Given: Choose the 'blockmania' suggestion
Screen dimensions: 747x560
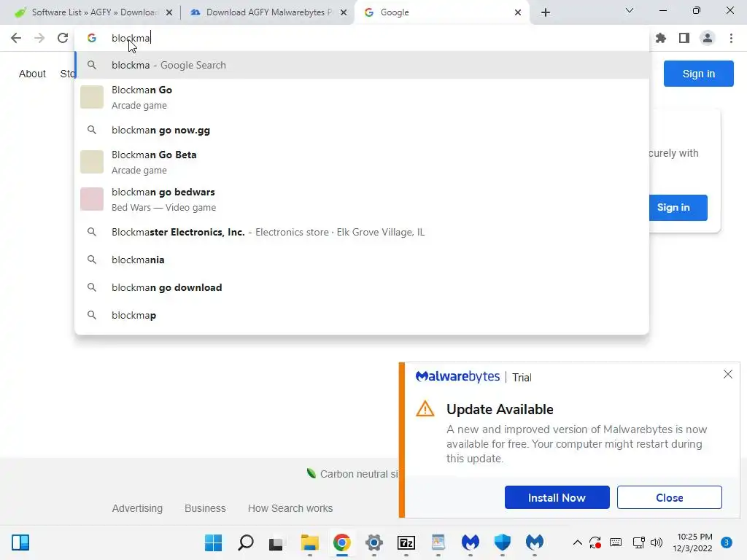Looking at the screenshot, I should (x=362, y=260).
